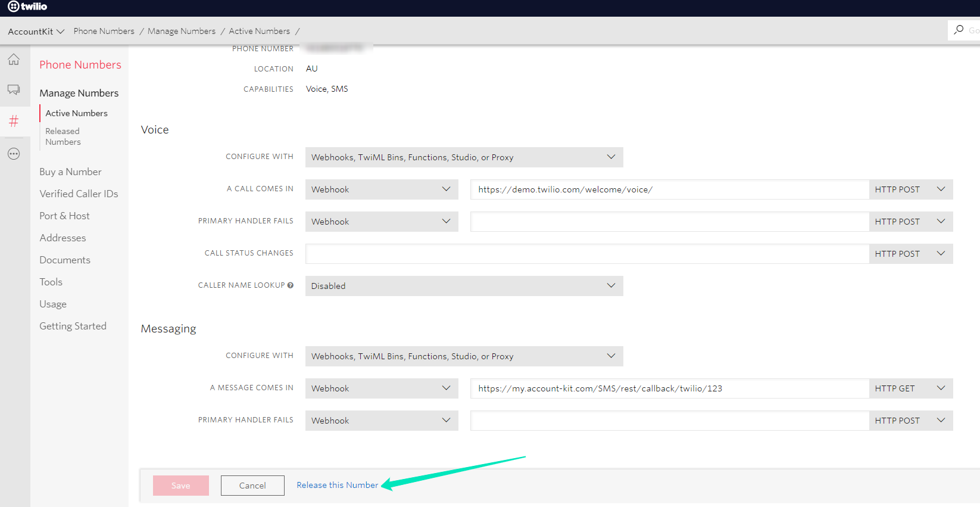Click Release this Number link
Viewport: 980px width, 507px height.
(337, 485)
